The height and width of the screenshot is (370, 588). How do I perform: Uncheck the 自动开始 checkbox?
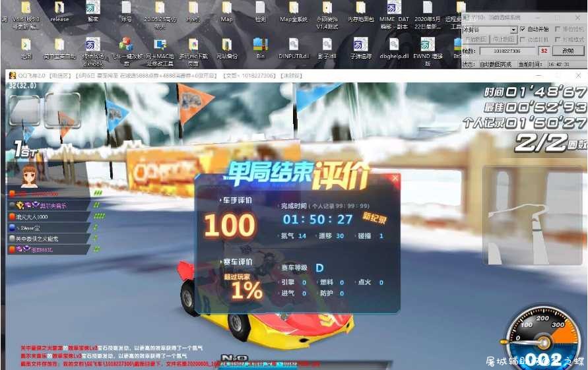coord(523,29)
